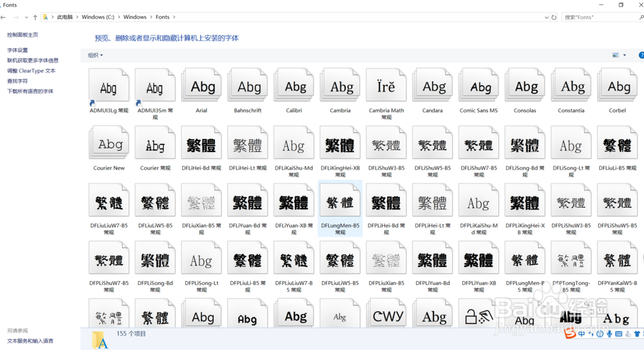Viewport: 644px width, 350px height.
Task: Open 文本服务和输入语言 link
Action: [30, 341]
